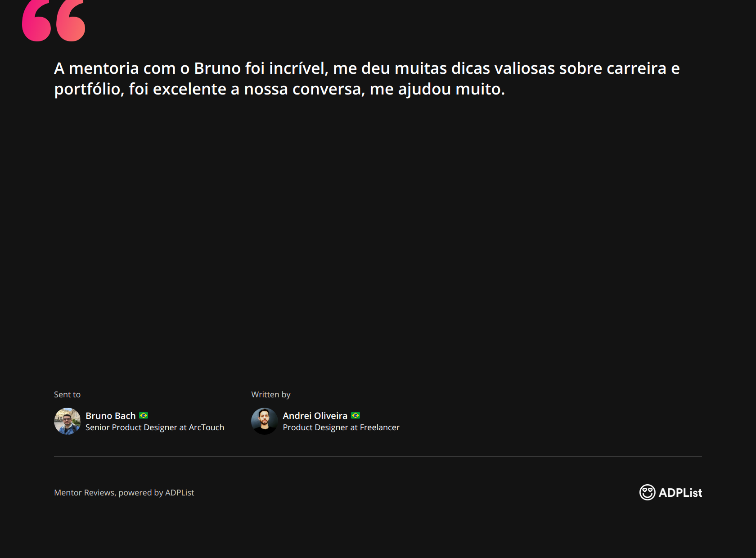Click the "Written by" label
The image size is (756, 558).
271,395
